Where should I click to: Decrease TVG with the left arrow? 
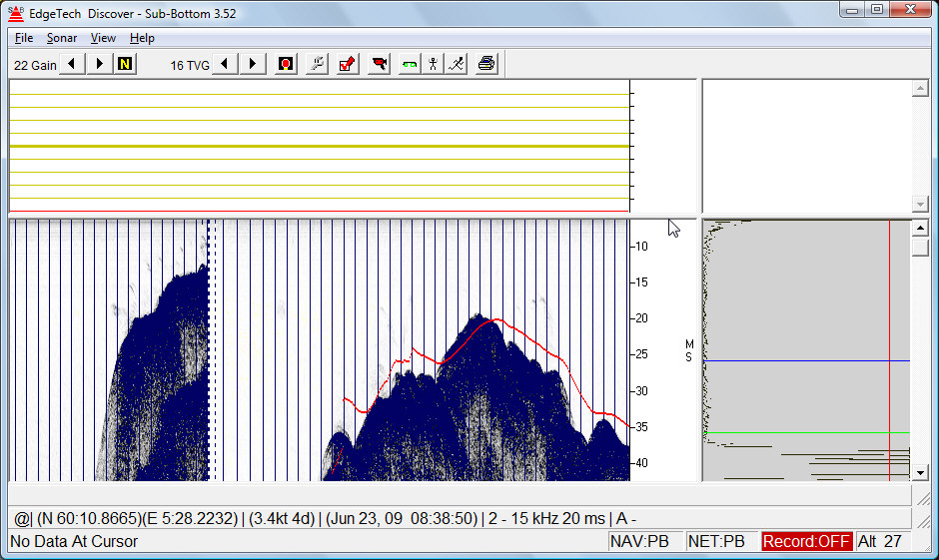point(225,64)
